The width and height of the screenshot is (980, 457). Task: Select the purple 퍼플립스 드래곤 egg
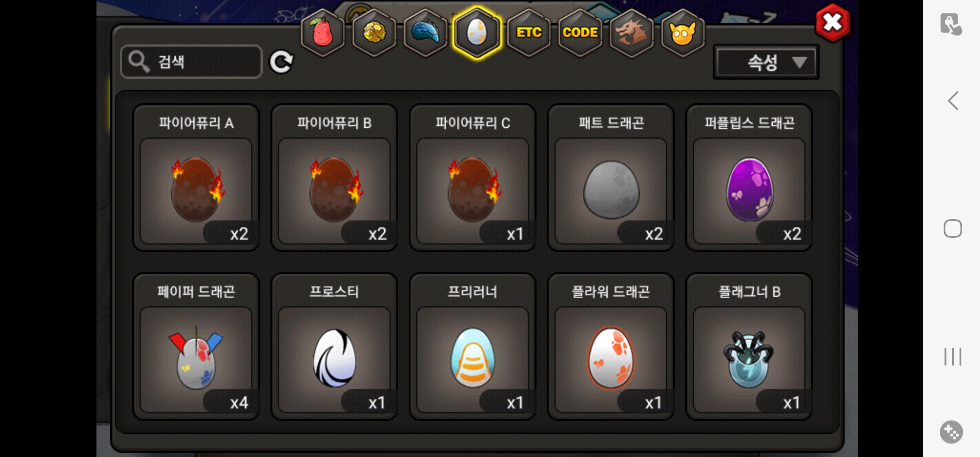[749, 178]
